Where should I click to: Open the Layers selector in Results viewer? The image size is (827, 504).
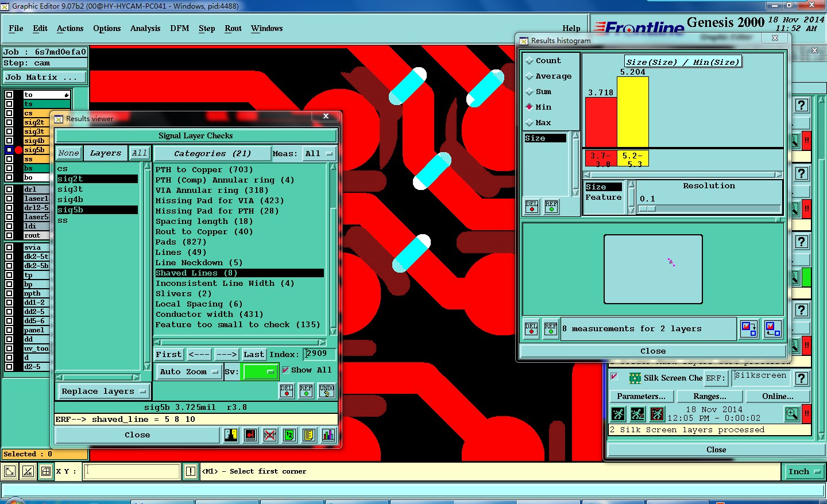[106, 153]
